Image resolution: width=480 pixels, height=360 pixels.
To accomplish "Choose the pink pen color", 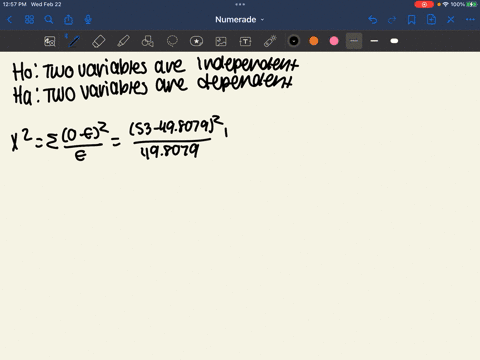I will click(x=334, y=41).
